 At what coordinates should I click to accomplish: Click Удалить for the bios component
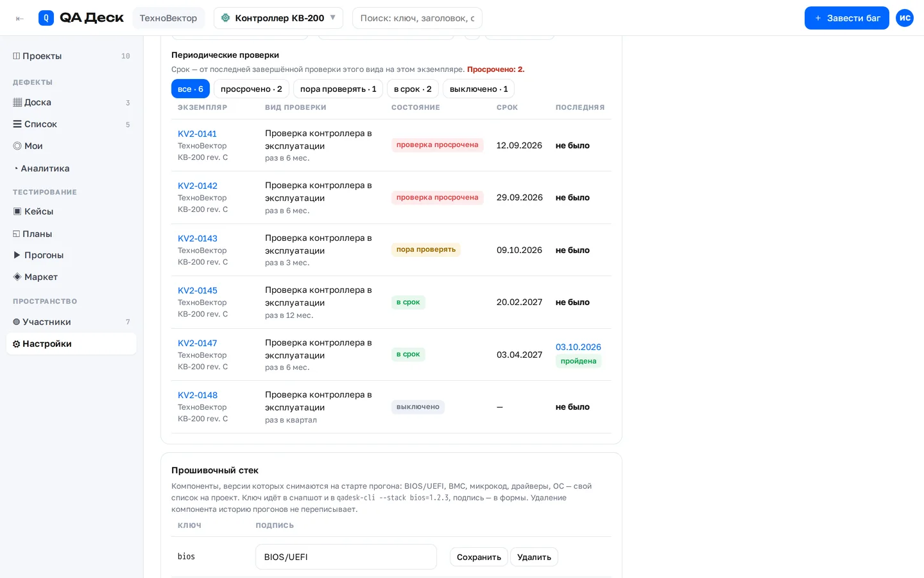tap(534, 557)
